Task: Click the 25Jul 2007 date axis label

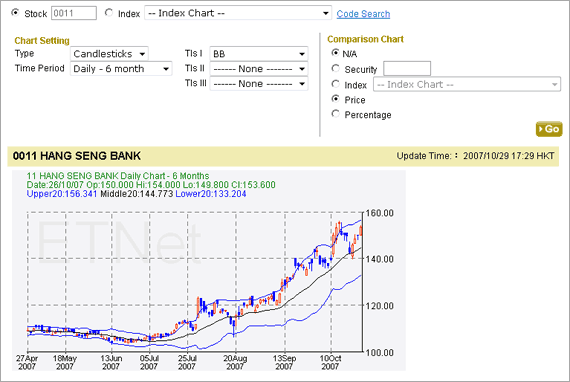Action: (187, 362)
